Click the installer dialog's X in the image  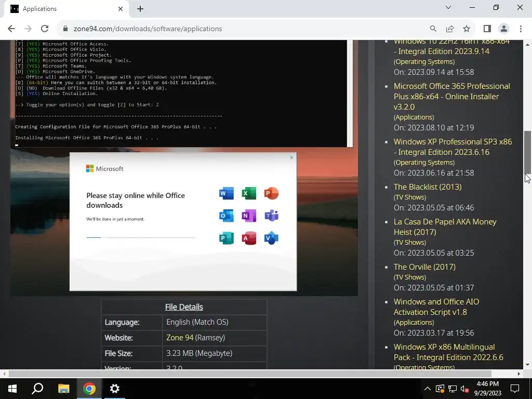[x=291, y=157]
